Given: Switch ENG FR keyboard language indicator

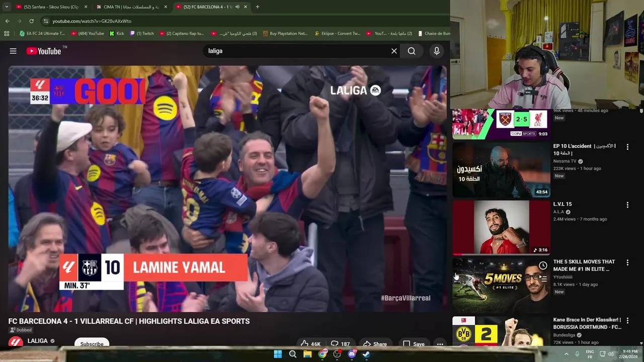Looking at the screenshot, I should (x=590, y=354).
